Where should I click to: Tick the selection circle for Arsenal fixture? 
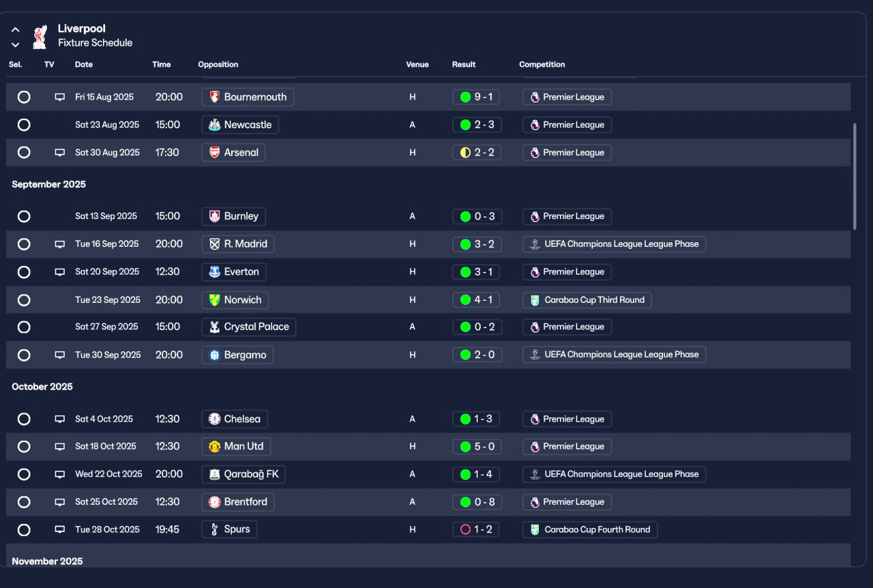pyautogui.click(x=24, y=152)
